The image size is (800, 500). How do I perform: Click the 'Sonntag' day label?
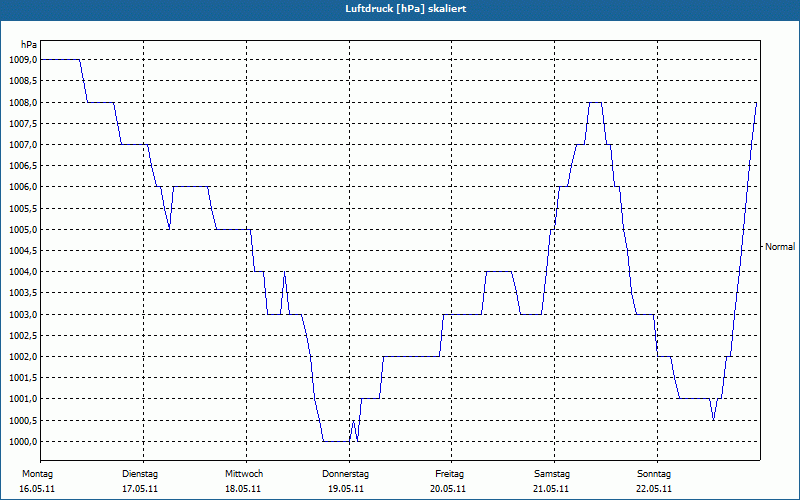(654, 474)
